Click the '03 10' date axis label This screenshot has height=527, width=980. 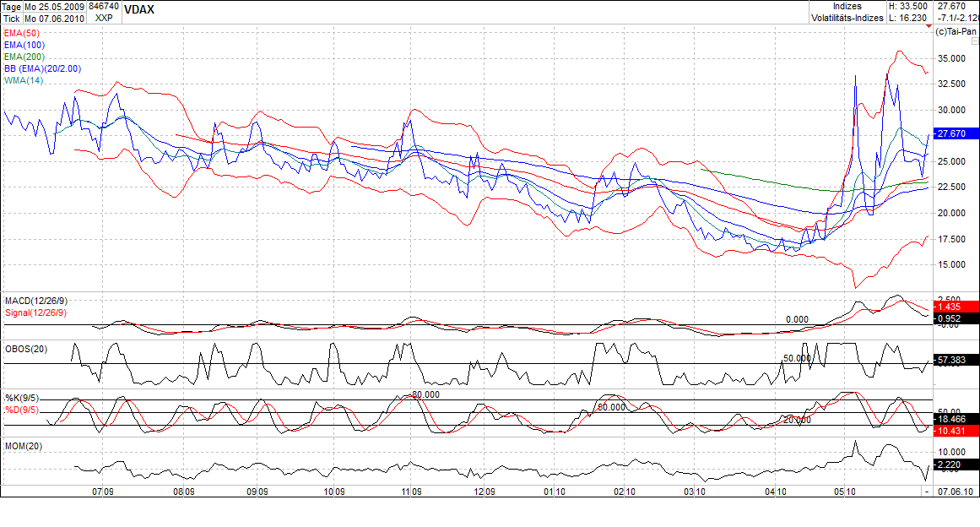tap(695, 492)
